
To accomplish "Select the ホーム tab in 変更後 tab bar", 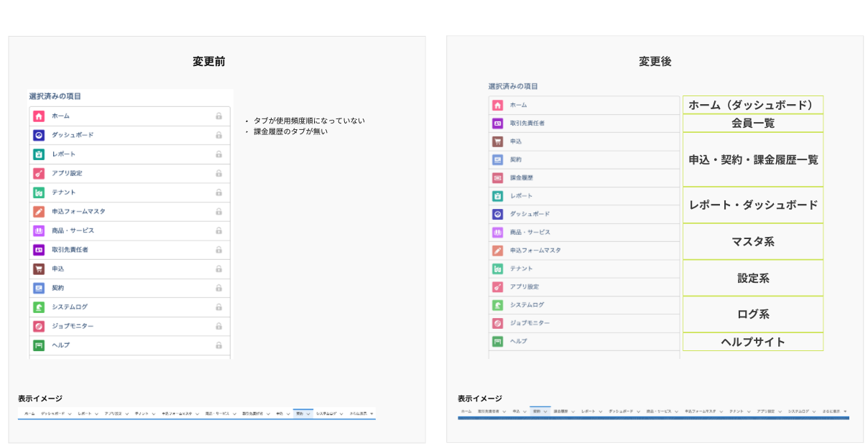I will (x=466, y=411).
